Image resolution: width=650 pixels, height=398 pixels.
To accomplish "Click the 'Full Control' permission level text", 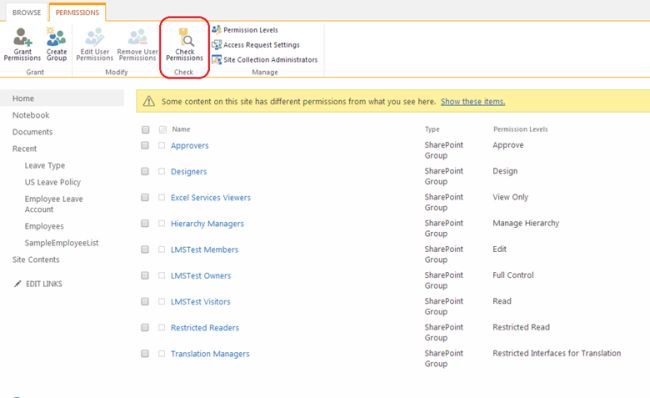I will (513, 275).
